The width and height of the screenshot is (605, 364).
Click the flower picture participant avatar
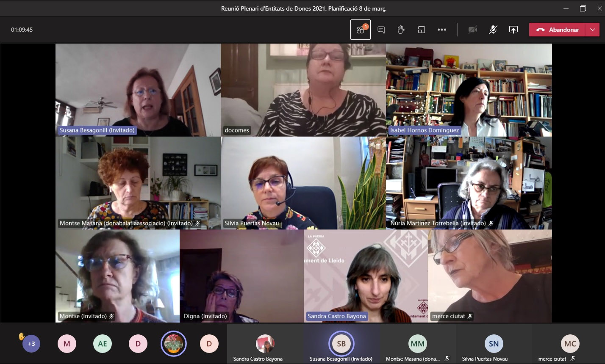pyautogui.click(x=174, y=343)
